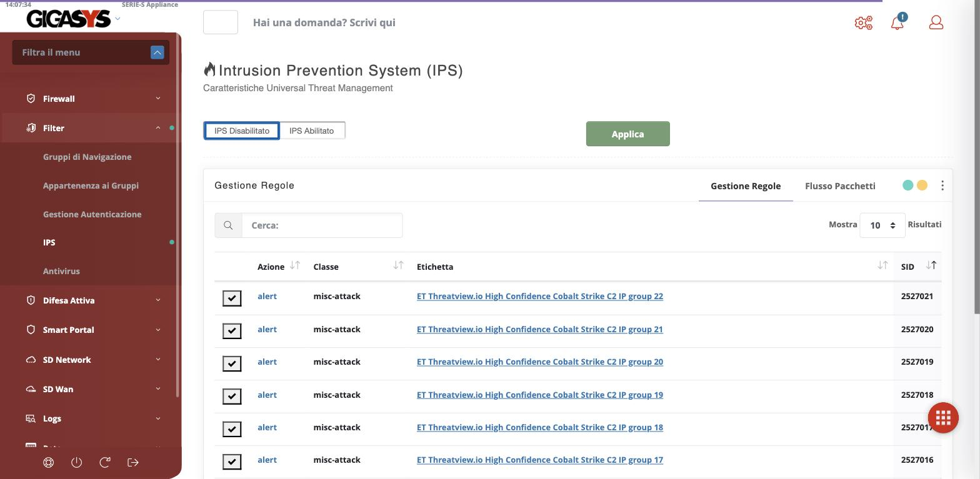Uncheck rule Cobalt Strike group 20
The image size is (980, 479).
(x=232, y=363)
